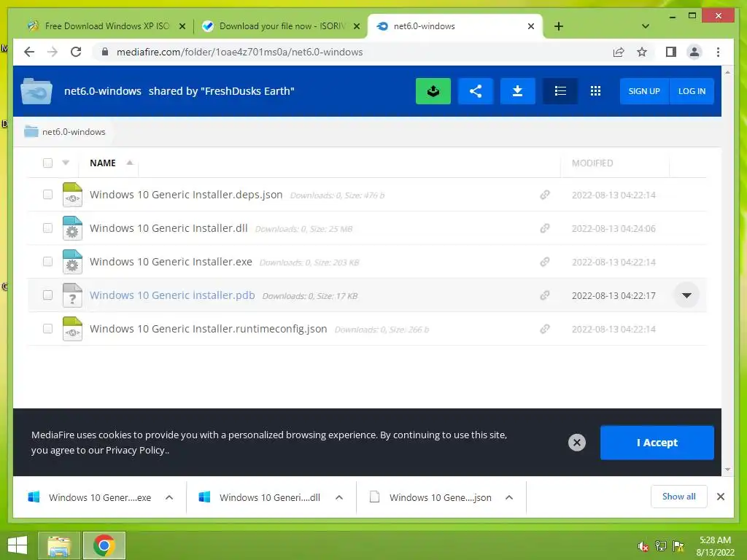Open options for downloaded .json file
Viewport: 747px width, 560px height.
[x=508, y=497]
